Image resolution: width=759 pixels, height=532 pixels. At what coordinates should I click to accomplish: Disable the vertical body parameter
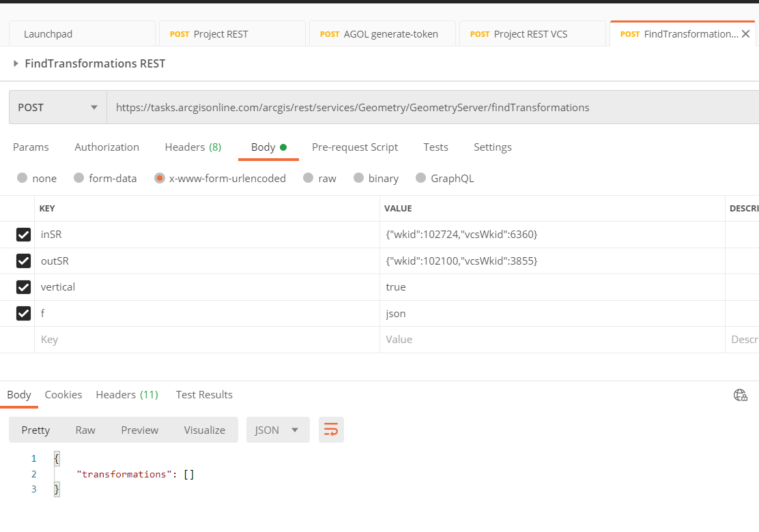click(23, 287)
